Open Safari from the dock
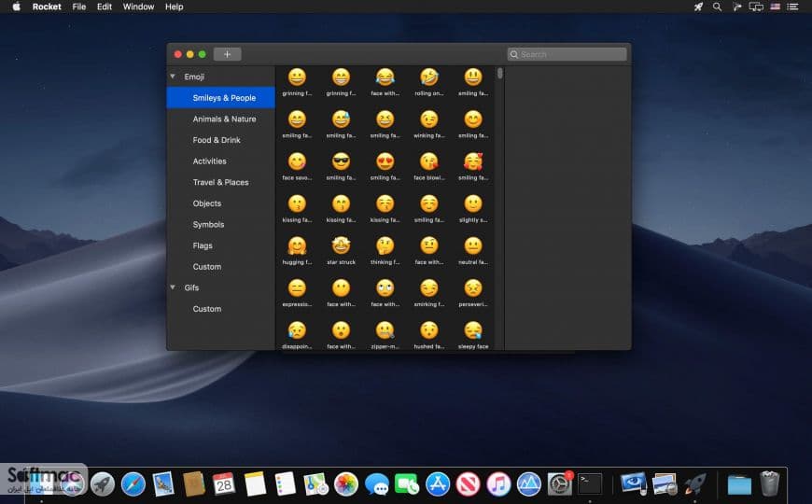Image resolution: width=812 pixels, height=504 pixels. pyautogui.click(x=133, y=484)
